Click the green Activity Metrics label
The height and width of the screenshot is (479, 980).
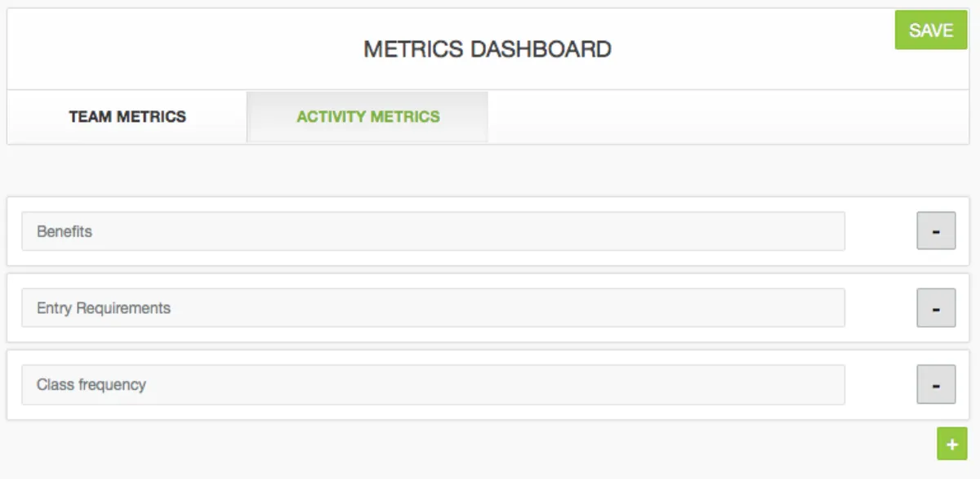click(x=367, y=117)
